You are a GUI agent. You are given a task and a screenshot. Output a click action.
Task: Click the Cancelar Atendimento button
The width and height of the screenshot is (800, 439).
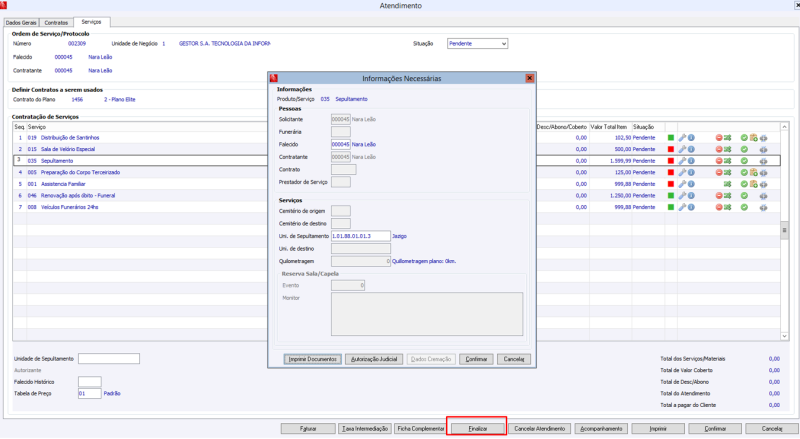click(x=539, y=429)
